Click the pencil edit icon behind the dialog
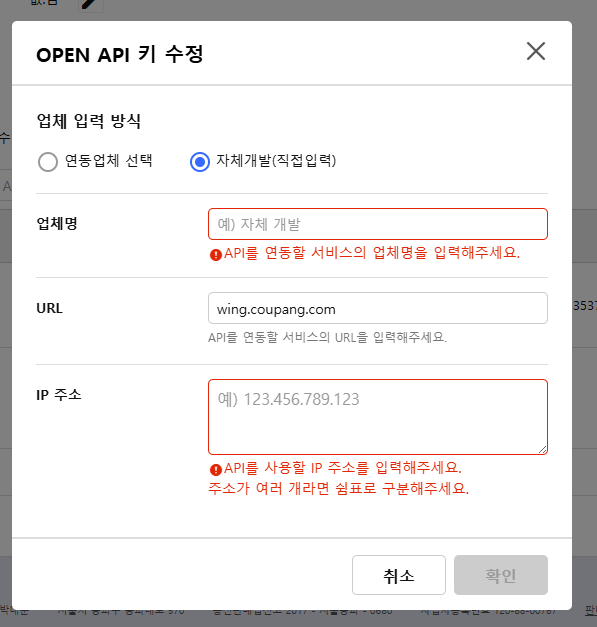This screenshot has width=597, height=627. pos(90,5)
